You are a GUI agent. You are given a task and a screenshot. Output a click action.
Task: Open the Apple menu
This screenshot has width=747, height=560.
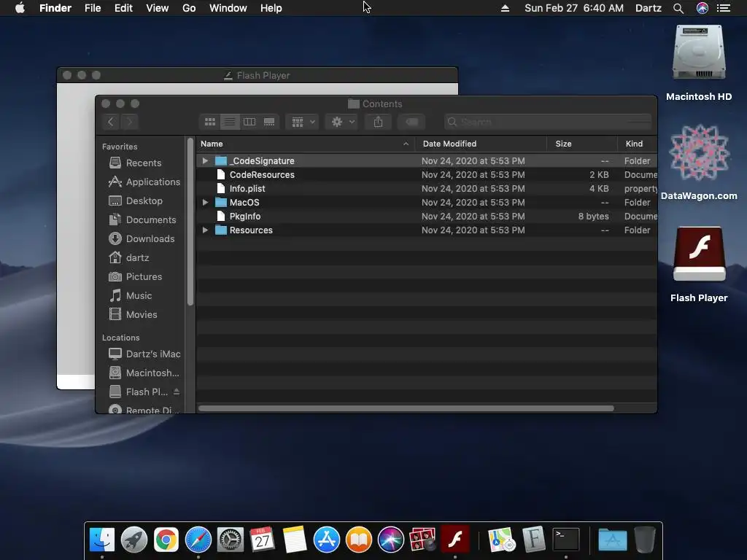point(20,8)
